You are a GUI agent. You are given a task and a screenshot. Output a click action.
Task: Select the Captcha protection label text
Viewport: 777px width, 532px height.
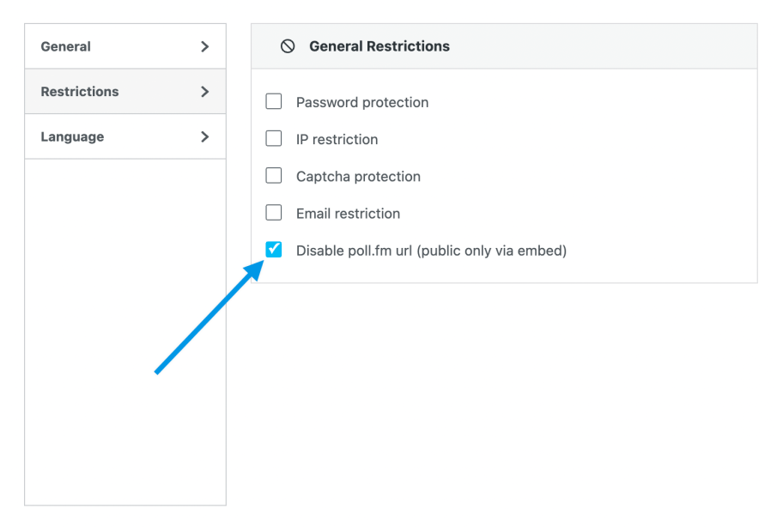[358, 176]
